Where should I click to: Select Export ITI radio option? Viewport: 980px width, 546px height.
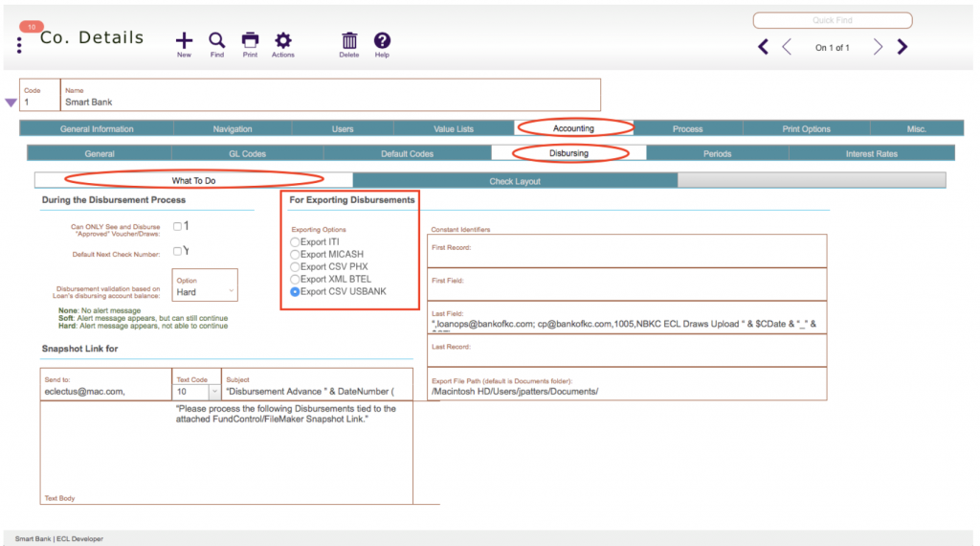click(x=295, y=242)
